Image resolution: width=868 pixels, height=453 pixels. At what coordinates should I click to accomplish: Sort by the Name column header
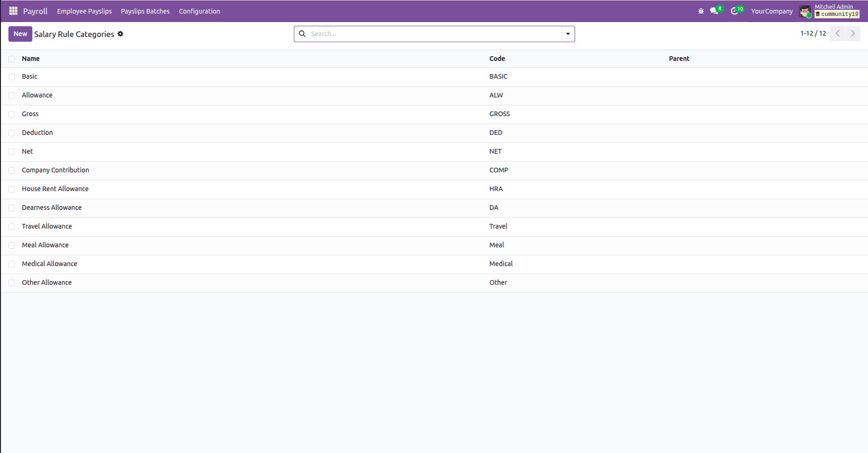coord(30,59)
